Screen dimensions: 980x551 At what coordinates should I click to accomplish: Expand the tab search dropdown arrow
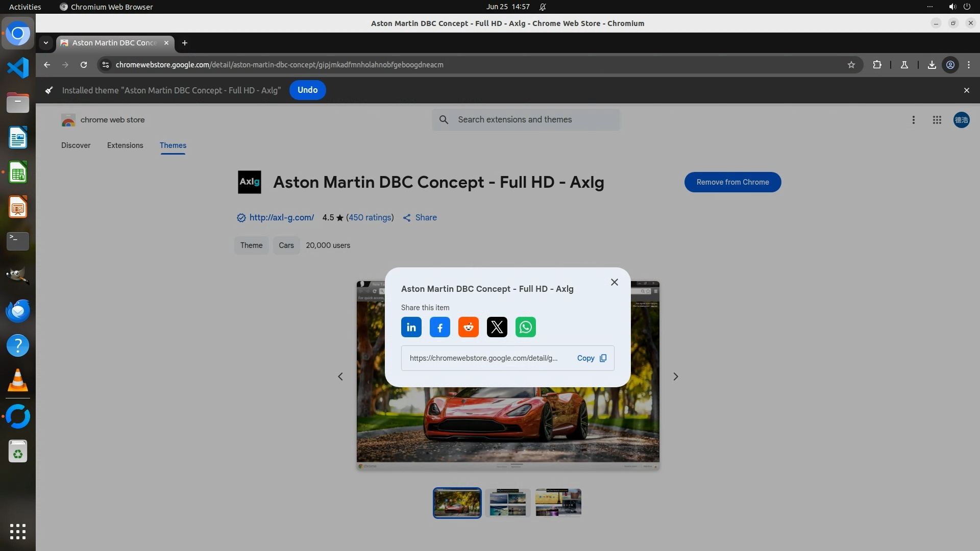[46, 43]
